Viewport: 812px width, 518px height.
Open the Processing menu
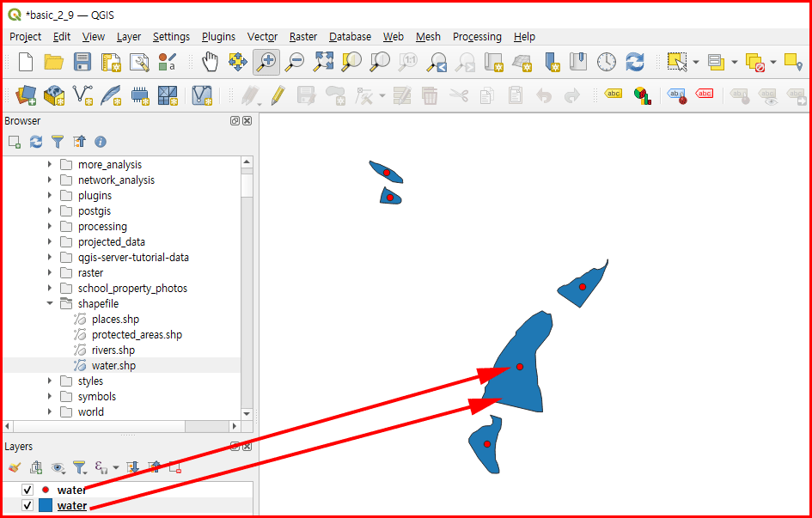pos(477,37)
